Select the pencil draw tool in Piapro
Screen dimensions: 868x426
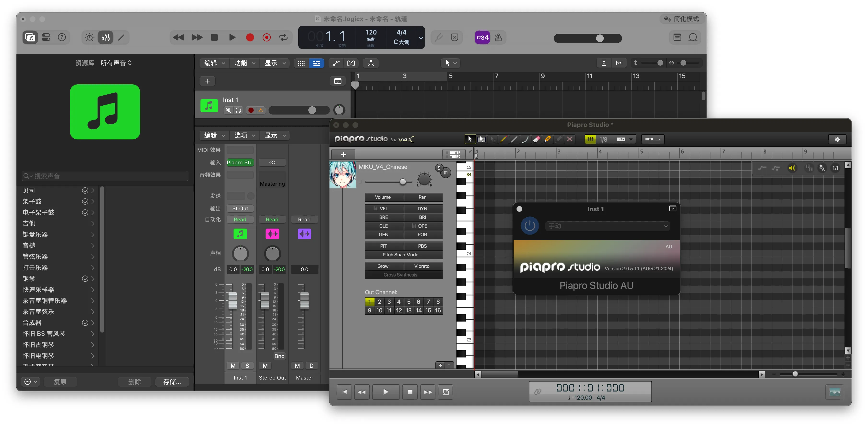pos(503,139)
